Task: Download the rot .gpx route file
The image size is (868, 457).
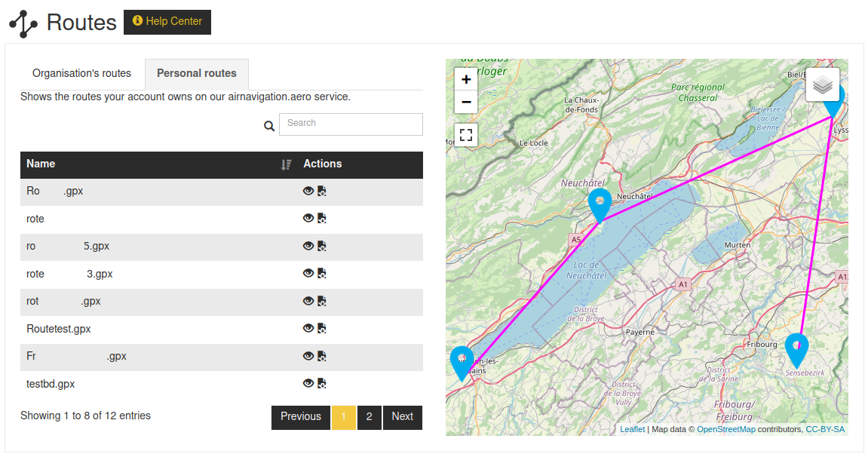Action: (321, 301)
